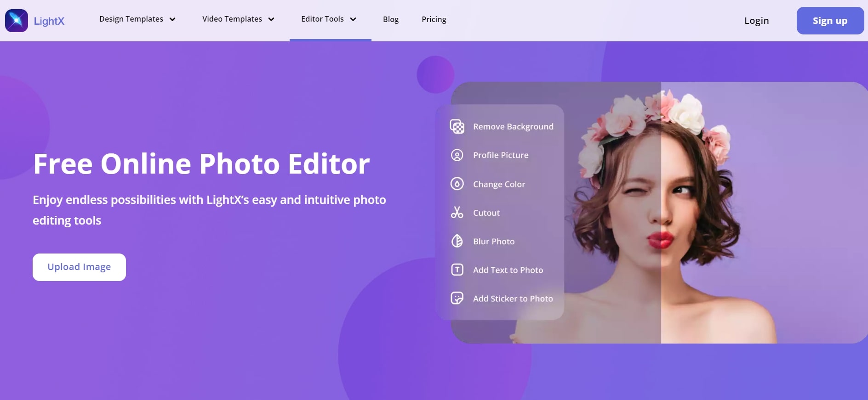Click the LightX brand name text
The width and height of the screenshot is (868, 400).
coord(49,21)
